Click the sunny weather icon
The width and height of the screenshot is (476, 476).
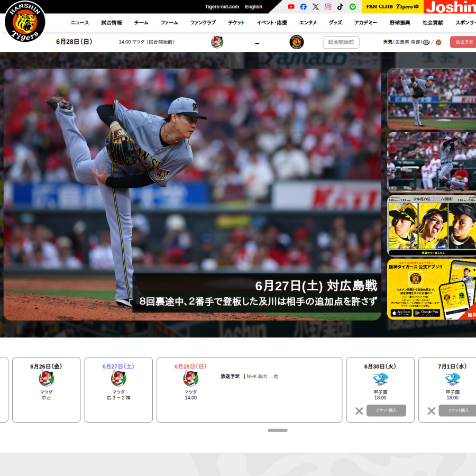438,42
